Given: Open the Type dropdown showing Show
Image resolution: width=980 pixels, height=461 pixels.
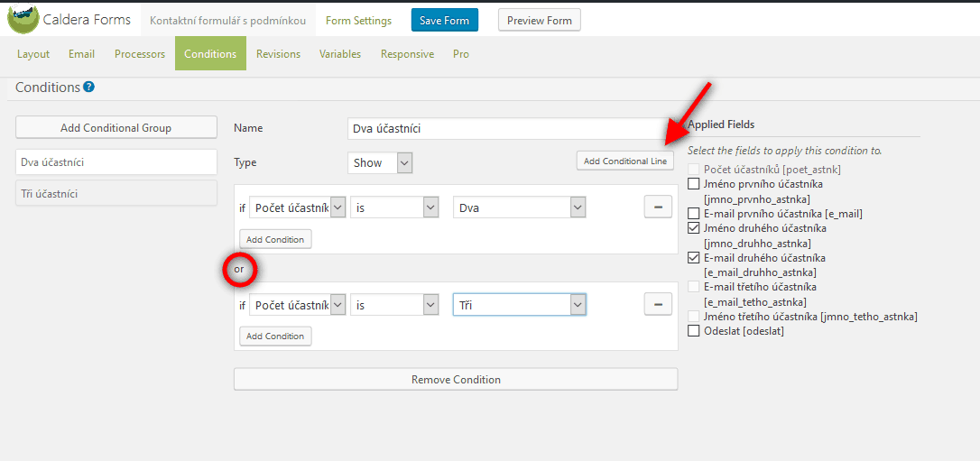Looking at the screenshot, I should click(380, 163).
